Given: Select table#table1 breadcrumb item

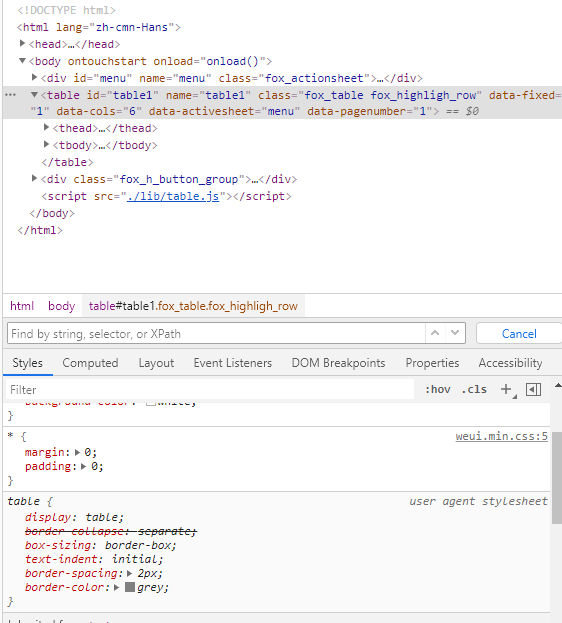Looking at the screenshot, I should (x=193, y=306).
